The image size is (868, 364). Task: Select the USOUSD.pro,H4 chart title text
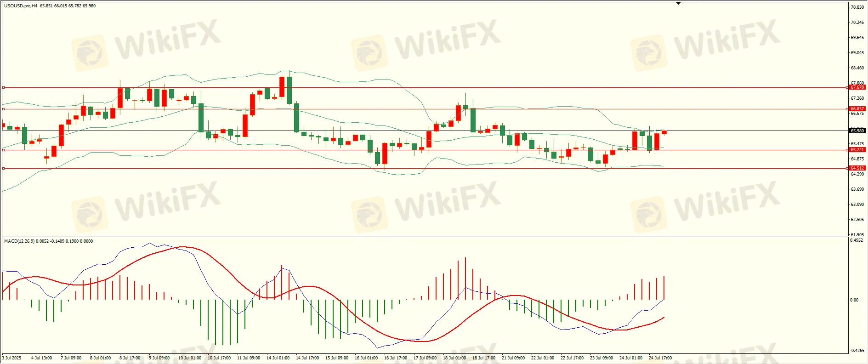pos(21,6)
